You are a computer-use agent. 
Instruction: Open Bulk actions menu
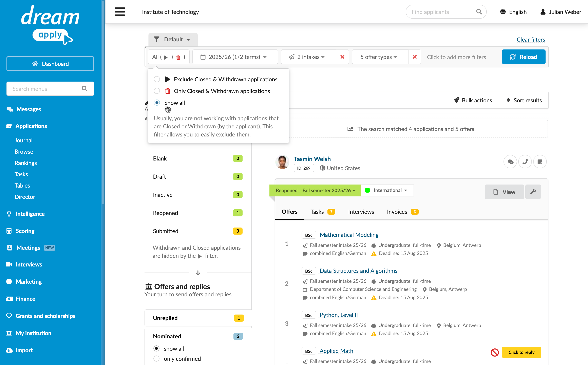(473, 100)
